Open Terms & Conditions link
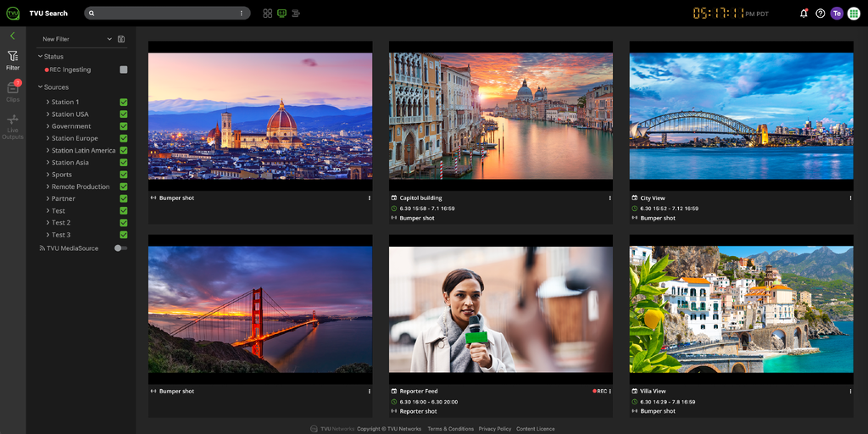The height and width of the screenshot is (434, 868). coord(451,429)
